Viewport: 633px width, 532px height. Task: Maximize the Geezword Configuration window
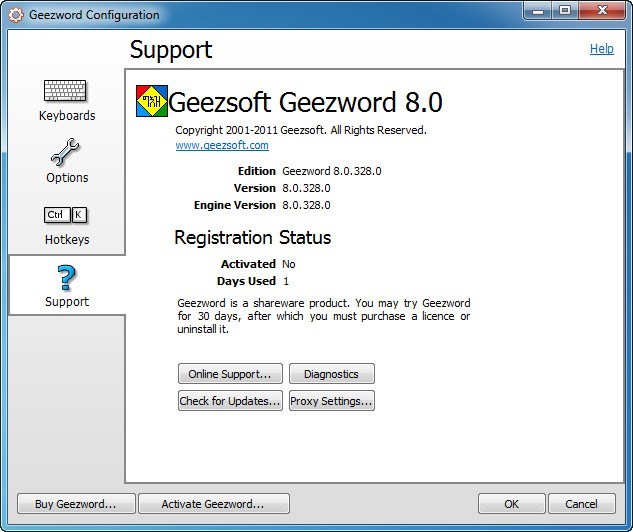[x=566, y=11]
